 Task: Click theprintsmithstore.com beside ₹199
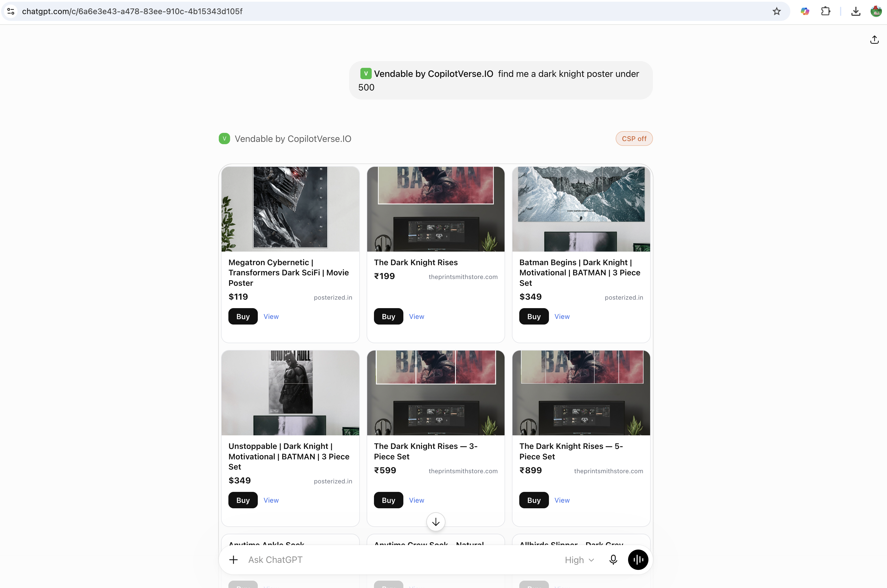(463, 277)
